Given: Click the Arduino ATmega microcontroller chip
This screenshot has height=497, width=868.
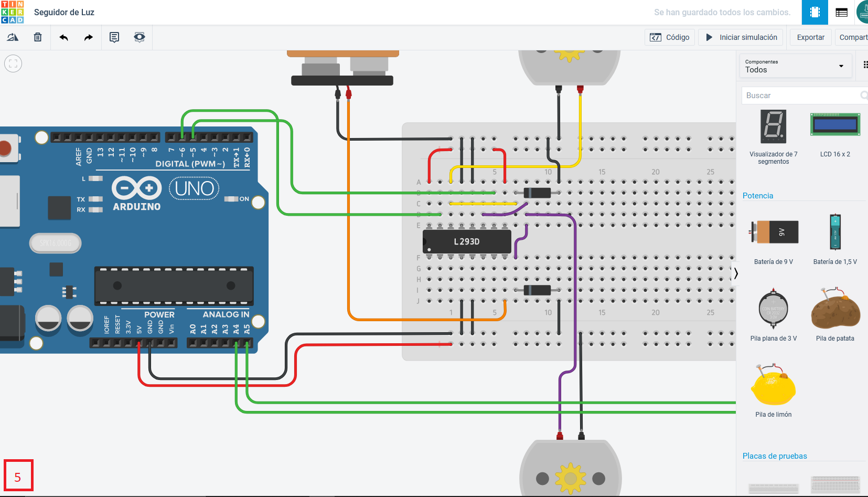Looking at the screenshot, I should 174,286.
